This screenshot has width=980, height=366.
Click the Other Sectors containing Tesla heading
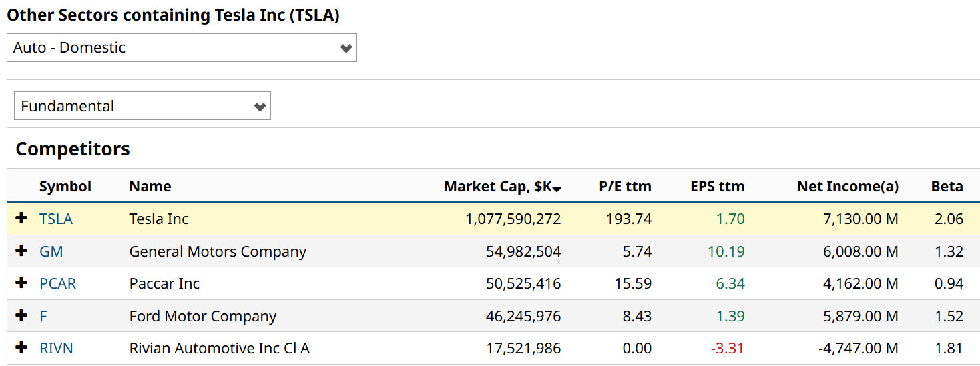click(x=173, y=15)
